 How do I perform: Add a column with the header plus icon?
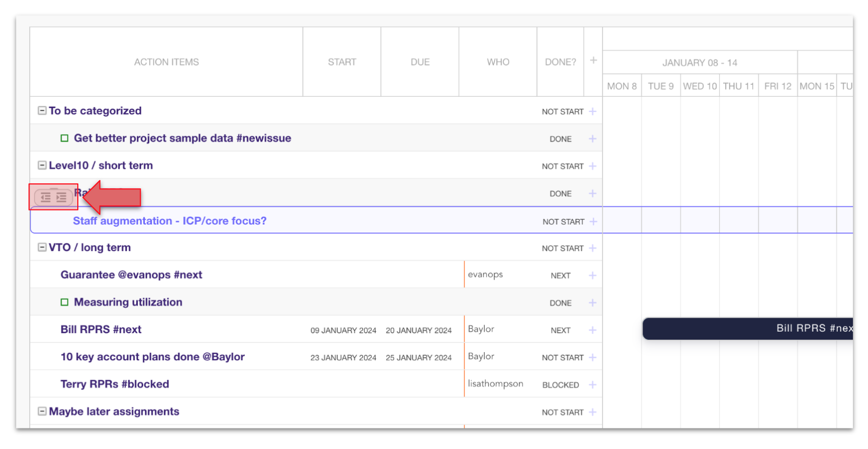click(593, 61)
